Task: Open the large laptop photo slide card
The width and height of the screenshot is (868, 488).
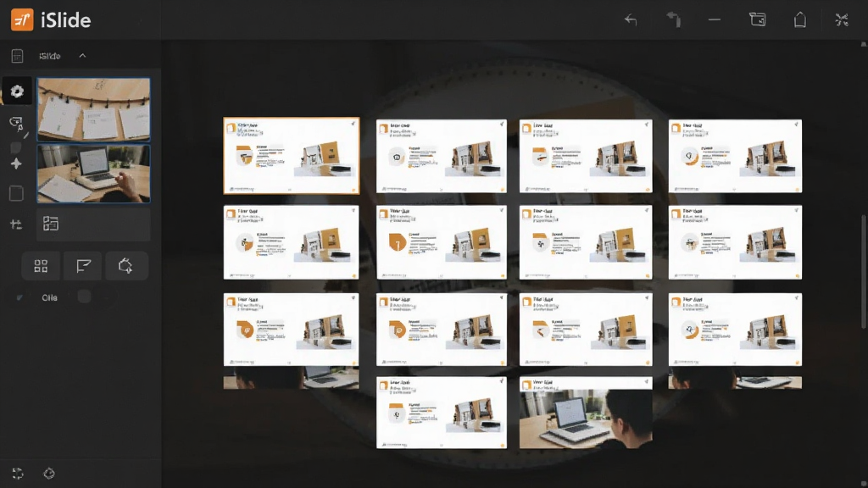Action: pos(586,413)
